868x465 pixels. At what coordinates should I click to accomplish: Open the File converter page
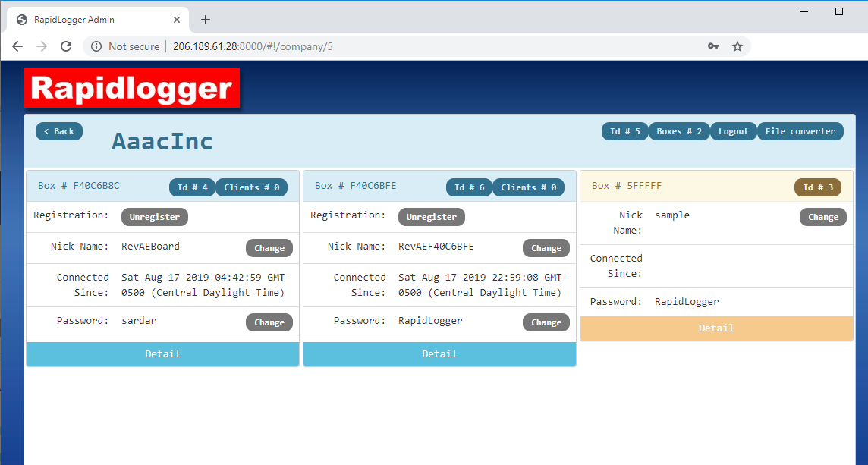pyautogui.click(x=800, y=131)
